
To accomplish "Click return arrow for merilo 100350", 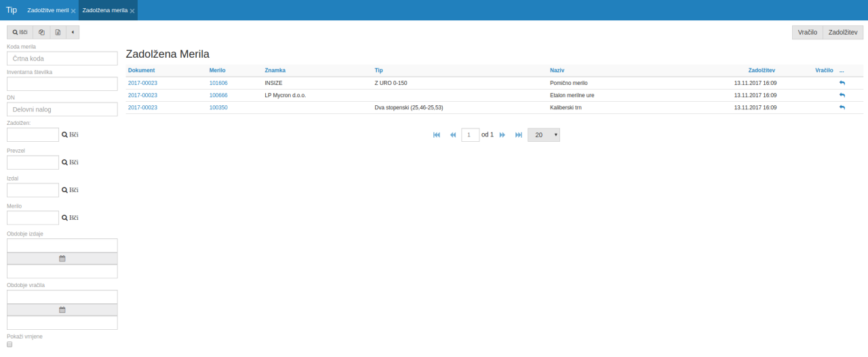I will (842, 107).
